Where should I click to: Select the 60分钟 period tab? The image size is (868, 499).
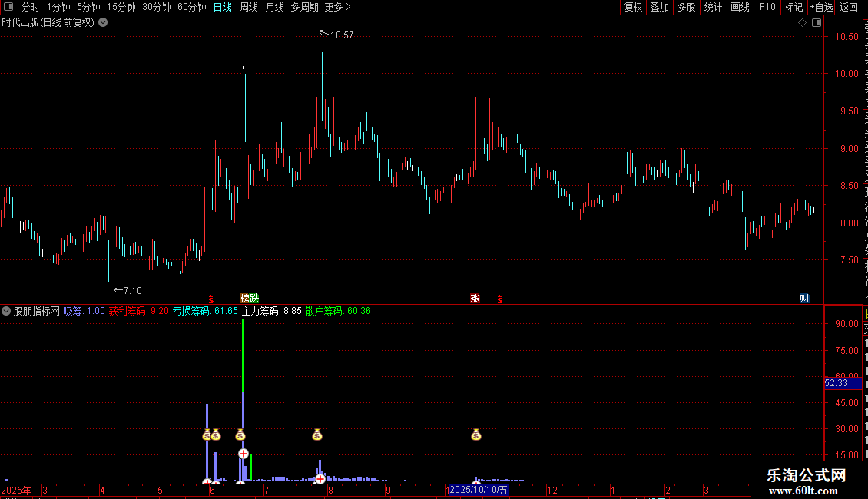point(191,7)
